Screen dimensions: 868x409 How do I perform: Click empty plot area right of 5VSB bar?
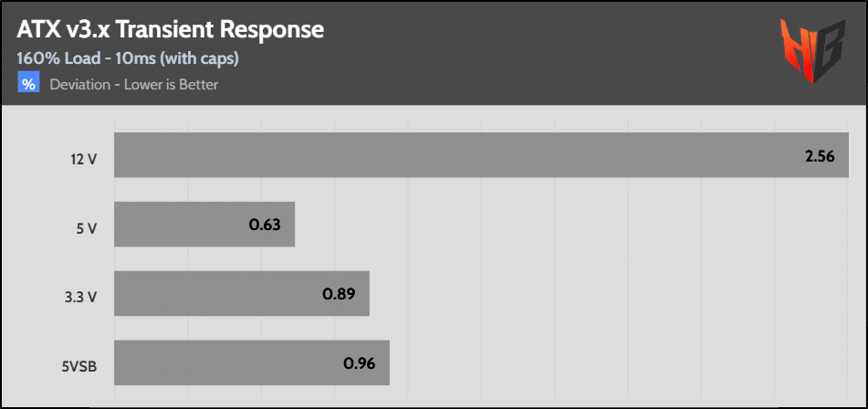[621, 362]
